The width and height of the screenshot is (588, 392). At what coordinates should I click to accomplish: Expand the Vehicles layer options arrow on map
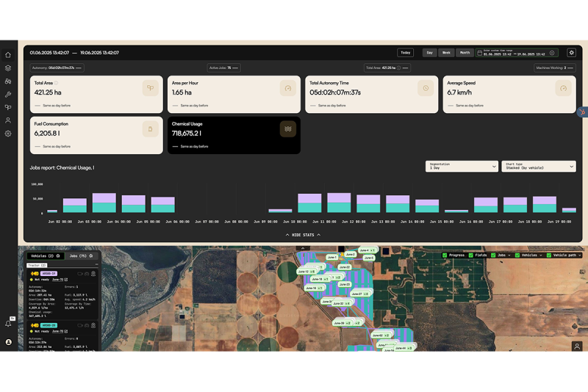541,255
